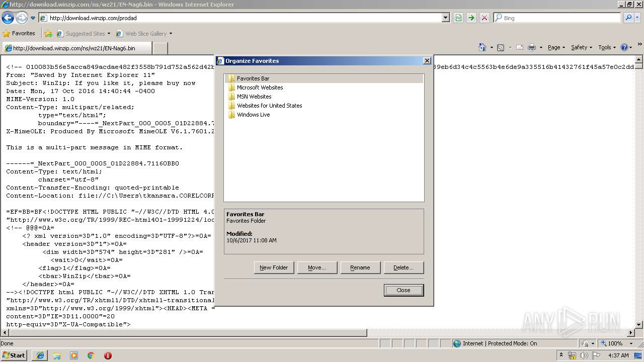Viewport: 644px width, 362px height.
Task: Click the red Opera taskbar icon
Action: tap(108, 355)
